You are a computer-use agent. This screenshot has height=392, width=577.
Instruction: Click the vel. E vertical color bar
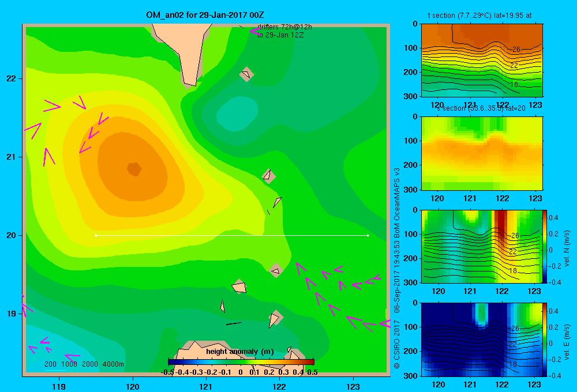[x=545, y=340]
